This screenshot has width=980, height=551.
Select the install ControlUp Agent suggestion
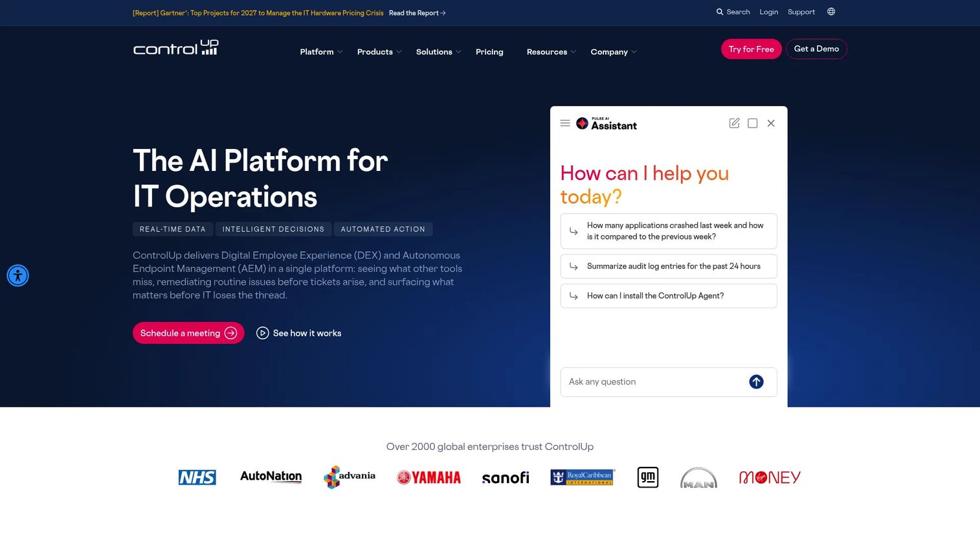coord(669,296)
